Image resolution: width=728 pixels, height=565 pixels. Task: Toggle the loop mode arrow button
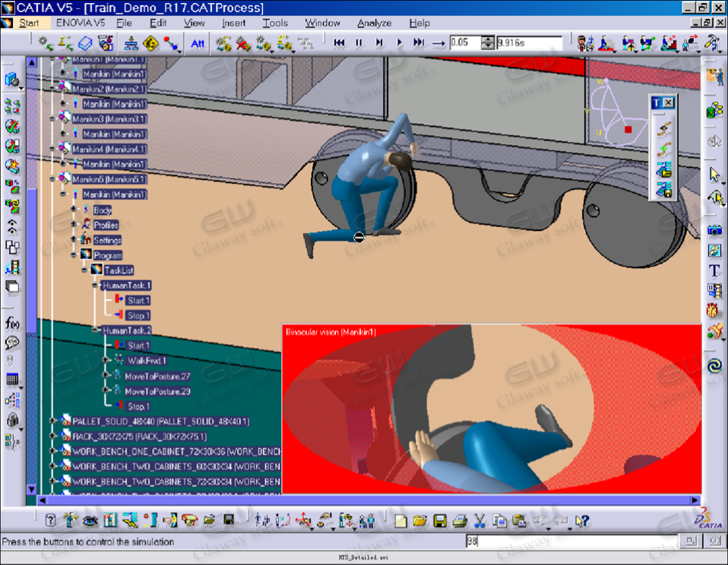coord(438,43)
